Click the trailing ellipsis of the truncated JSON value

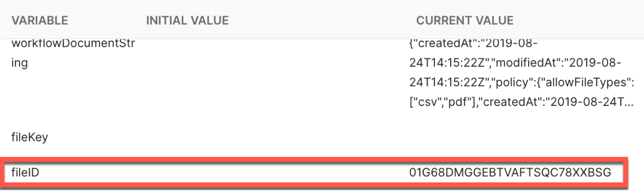point(629,103)
